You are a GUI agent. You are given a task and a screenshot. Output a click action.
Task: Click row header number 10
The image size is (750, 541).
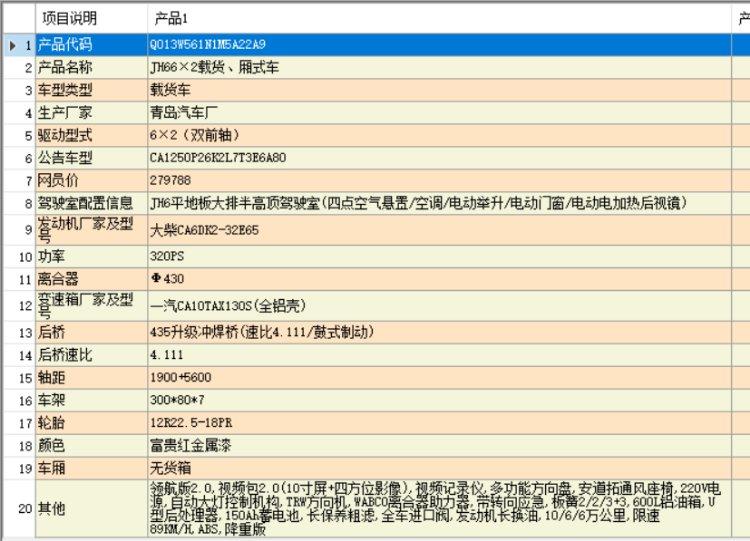pyautogui.click(x=19, y=256)
